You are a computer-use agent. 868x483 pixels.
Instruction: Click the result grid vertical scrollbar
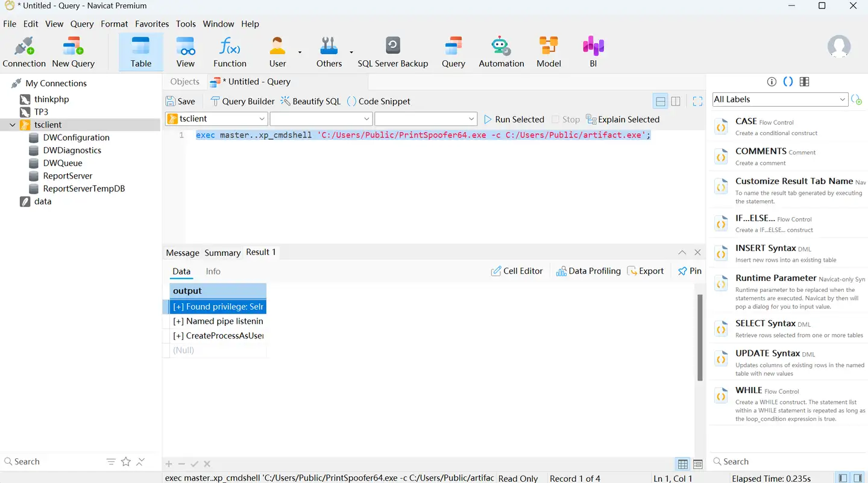700,338
